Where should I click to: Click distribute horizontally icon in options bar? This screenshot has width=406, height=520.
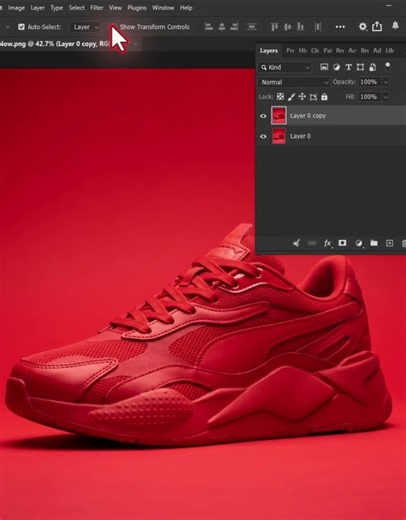coord(318,27)
